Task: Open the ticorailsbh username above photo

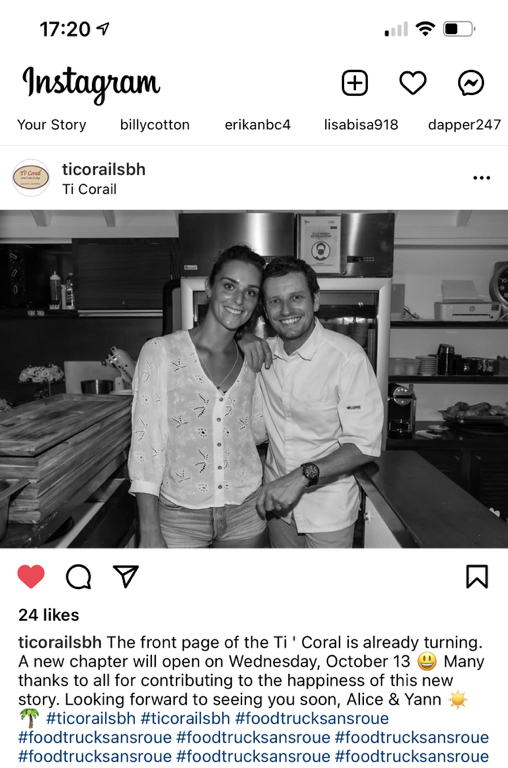Action: pos(104,169)
